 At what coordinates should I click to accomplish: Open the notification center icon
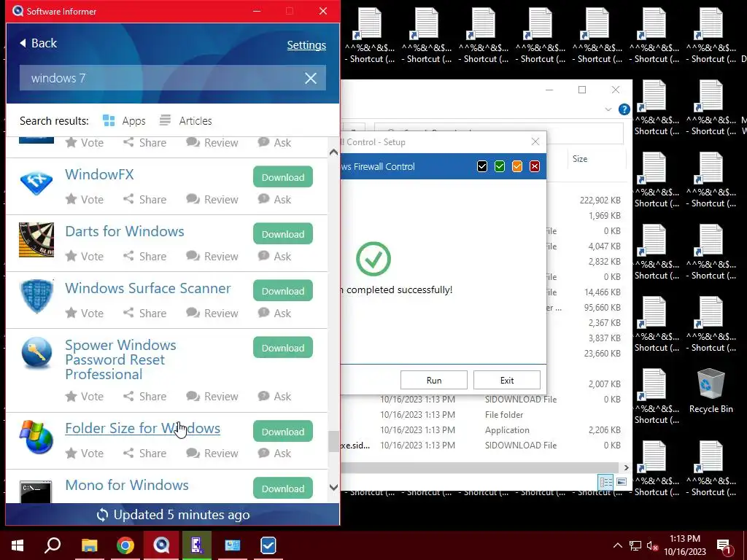pyautogui.click(x=724, y=546)
